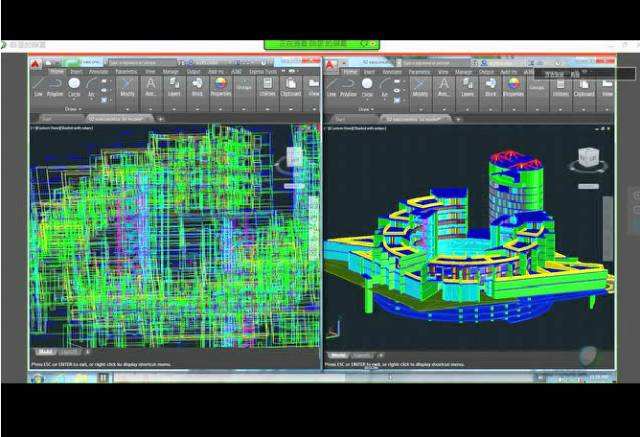Expand the Draw panel in the left window
The height and width of the screenshot is (437, 640).
point(73,109)
